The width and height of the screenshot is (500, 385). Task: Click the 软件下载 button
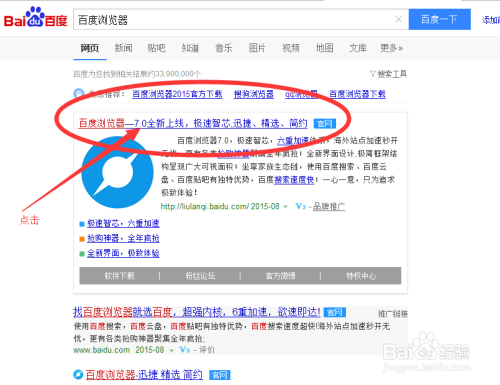pyautogui.click(x=119, y=276)
